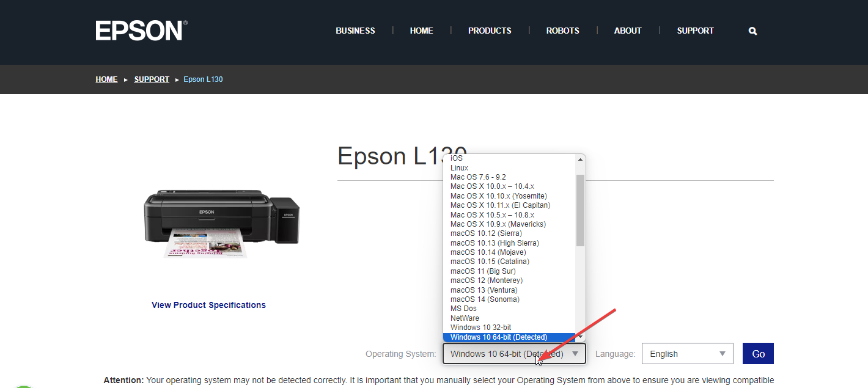The width and height of the screenshot is (868, 388).
Task: Pick MS Dos in the list
Action: 510,309
